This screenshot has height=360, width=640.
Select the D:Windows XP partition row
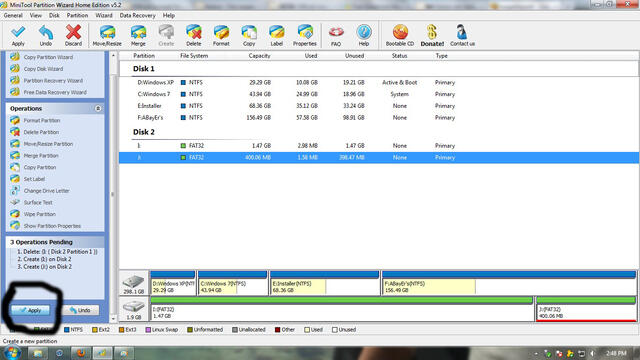[x=379, y=82]
